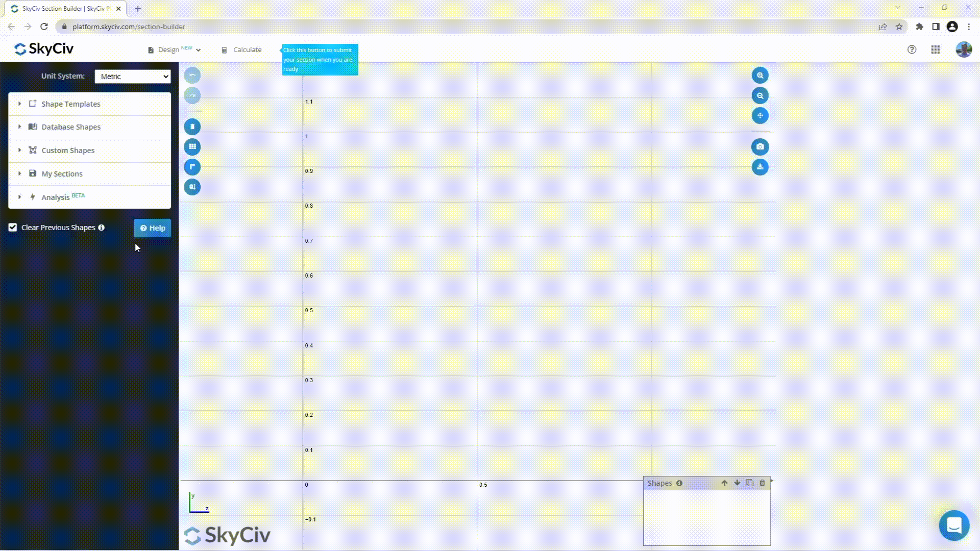Check the Shapes panel info toggle
The width and height of the screenshot is (980, 551).
click(x=679, y=483)
